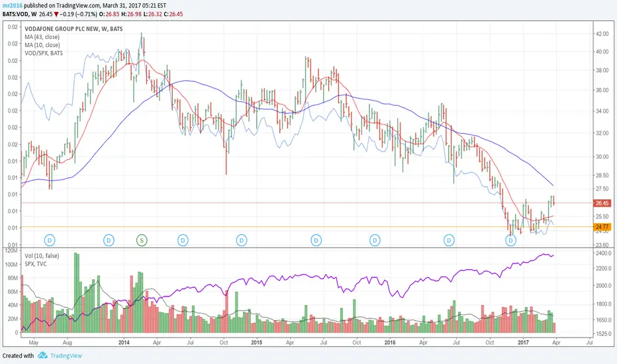Click the dividend marker near June 2016

click(x=449, y=240)
